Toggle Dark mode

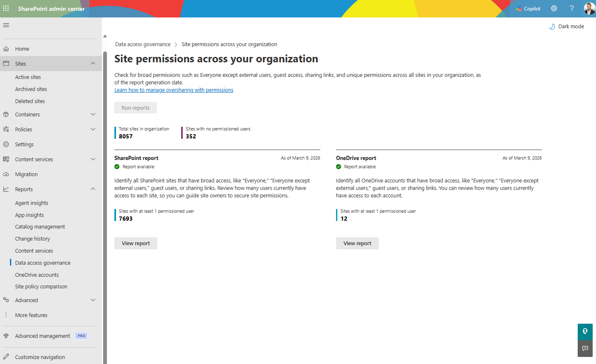(x=566, y=26)
